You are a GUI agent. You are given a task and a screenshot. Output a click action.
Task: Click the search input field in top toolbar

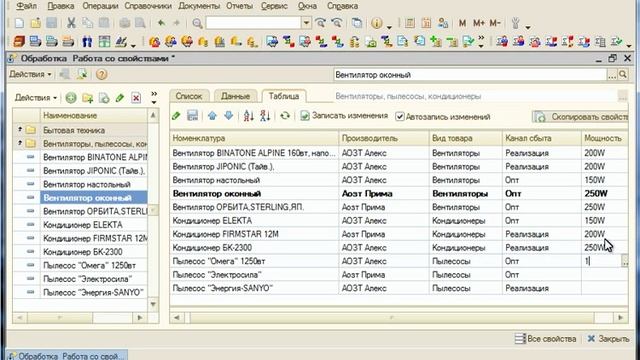tap(253, 23)
